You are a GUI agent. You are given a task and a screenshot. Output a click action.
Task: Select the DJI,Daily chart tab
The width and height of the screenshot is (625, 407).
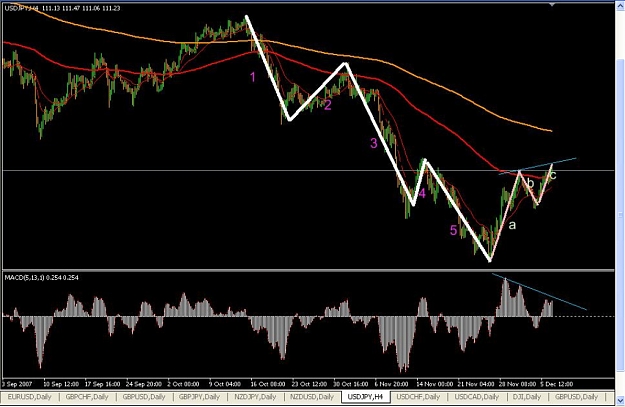[x=527, y=397]
